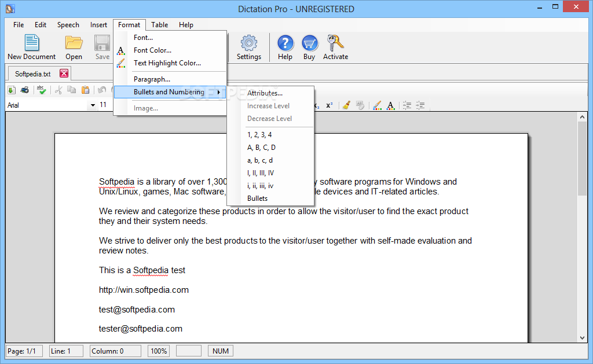
Task: Click the vertical scrollbar thumb
Action: pyautogui.click(x=582, y=158)
